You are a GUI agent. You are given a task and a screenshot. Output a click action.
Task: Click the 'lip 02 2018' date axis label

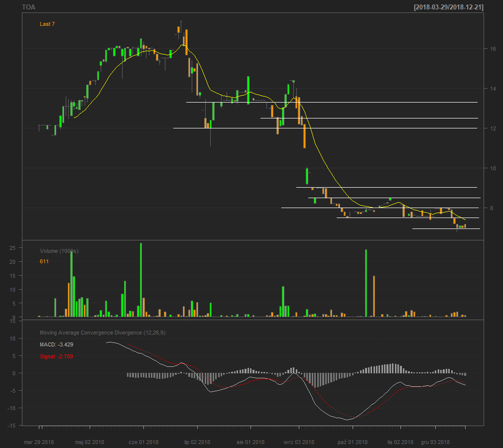pyautogui.click(x=197, y=442)
